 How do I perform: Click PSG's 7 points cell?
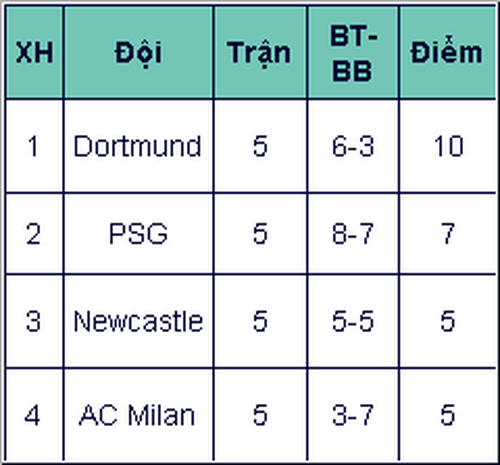point(447,233)
